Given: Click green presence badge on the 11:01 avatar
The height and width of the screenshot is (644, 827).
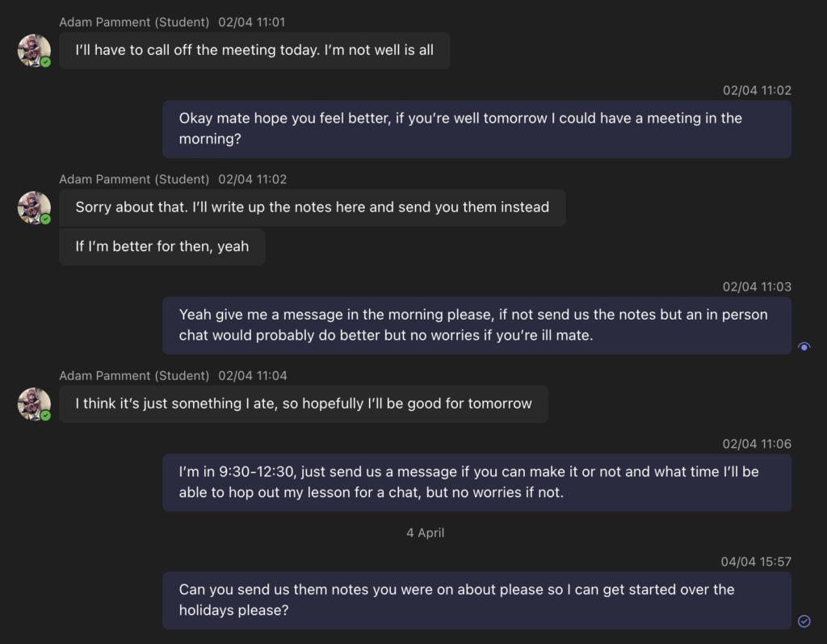Looking at the screenshot, I should coord(46,61).
